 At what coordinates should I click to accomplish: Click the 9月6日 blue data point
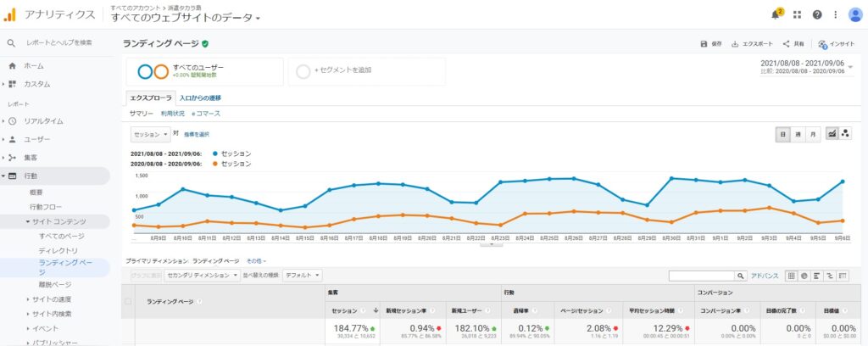843,181
